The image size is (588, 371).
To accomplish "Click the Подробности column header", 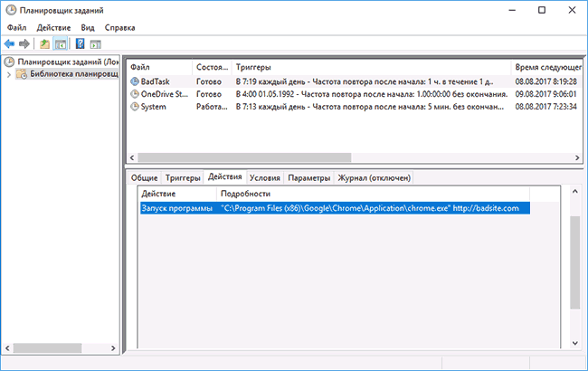I will [244, 194].
